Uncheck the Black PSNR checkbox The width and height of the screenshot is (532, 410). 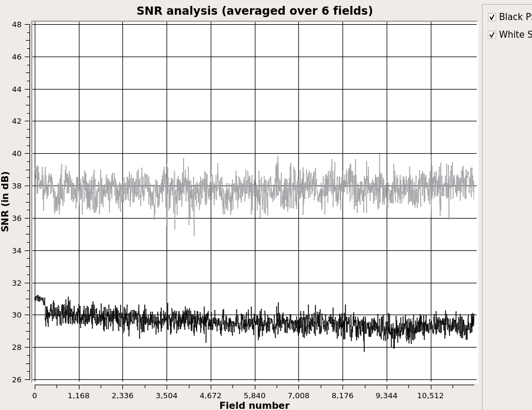492,17
